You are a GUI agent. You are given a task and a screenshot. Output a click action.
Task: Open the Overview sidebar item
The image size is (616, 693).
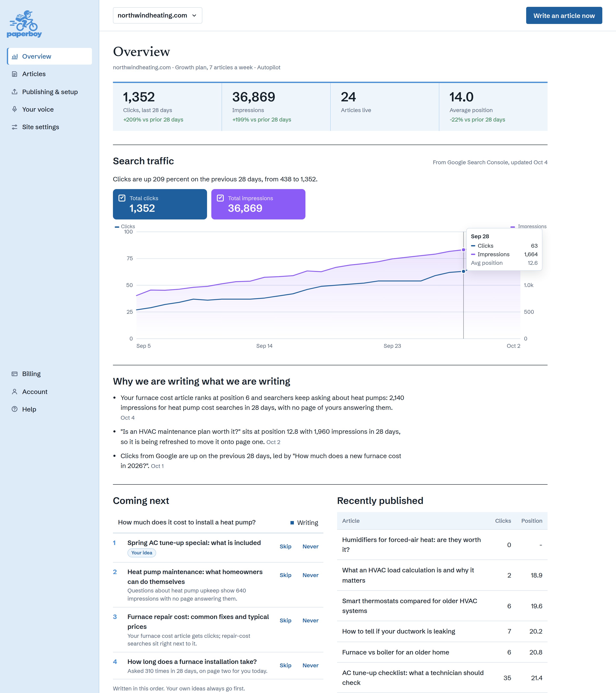49,56
